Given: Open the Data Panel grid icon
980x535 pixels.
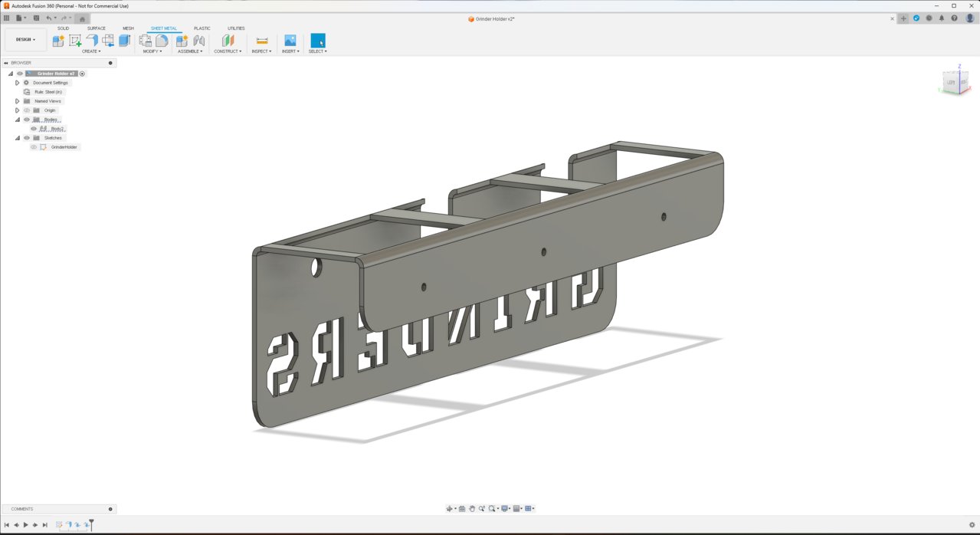Looking at the screenshot, I should pyautogui.click(x=7, y=18).
